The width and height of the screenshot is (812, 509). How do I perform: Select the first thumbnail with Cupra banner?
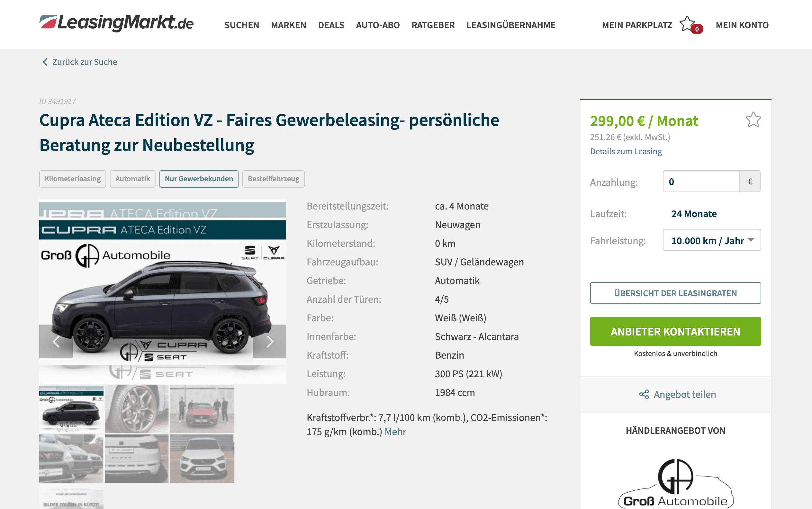click(71, 409)
